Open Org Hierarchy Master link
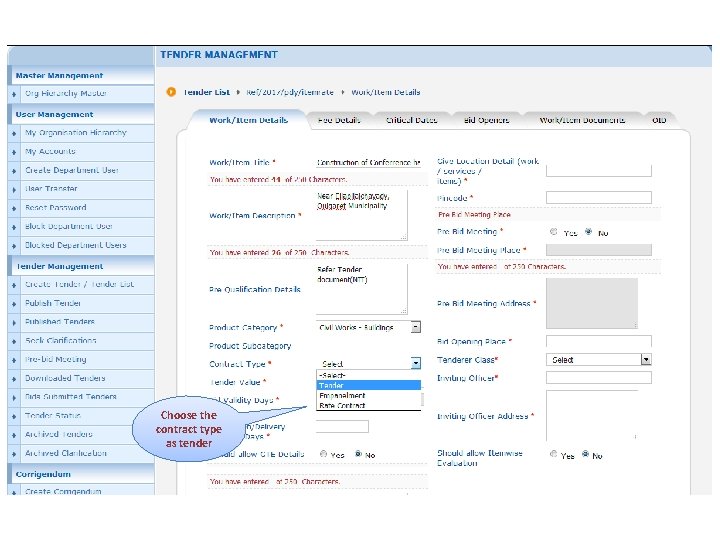Screen dimensions: 720x540 (x=66, y=93)
